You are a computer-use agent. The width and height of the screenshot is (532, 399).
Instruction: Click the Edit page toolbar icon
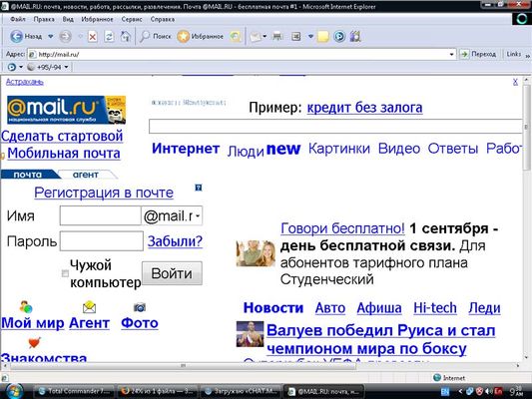296,36
